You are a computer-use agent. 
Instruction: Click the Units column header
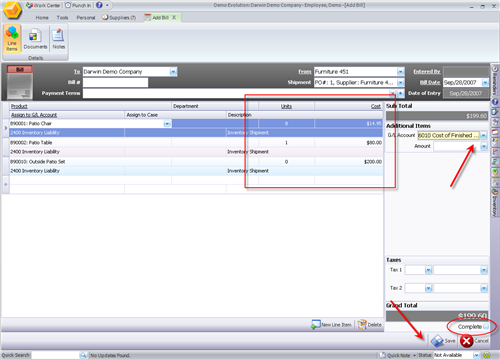[286, 106]
